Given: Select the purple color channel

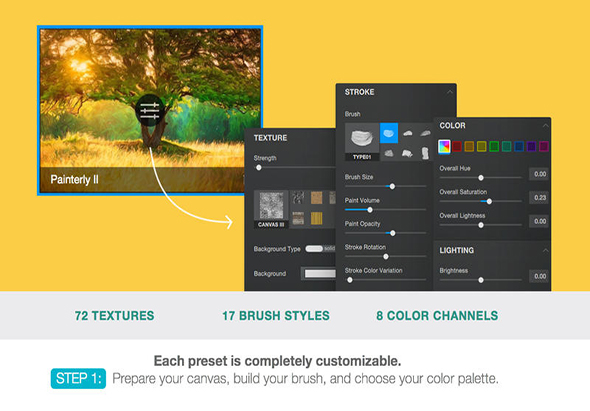Looking at the screenshot, I should pos(531,146).
